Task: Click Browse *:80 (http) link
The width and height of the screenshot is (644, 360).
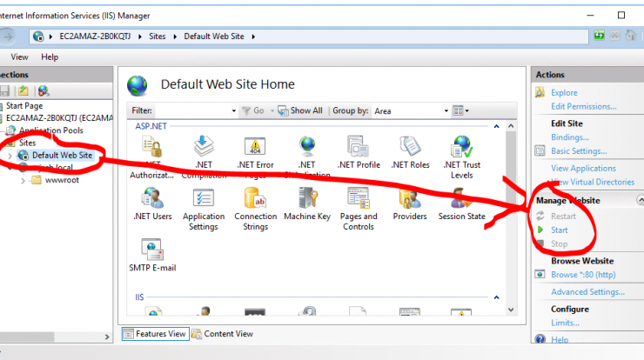Action: point(583,275)
